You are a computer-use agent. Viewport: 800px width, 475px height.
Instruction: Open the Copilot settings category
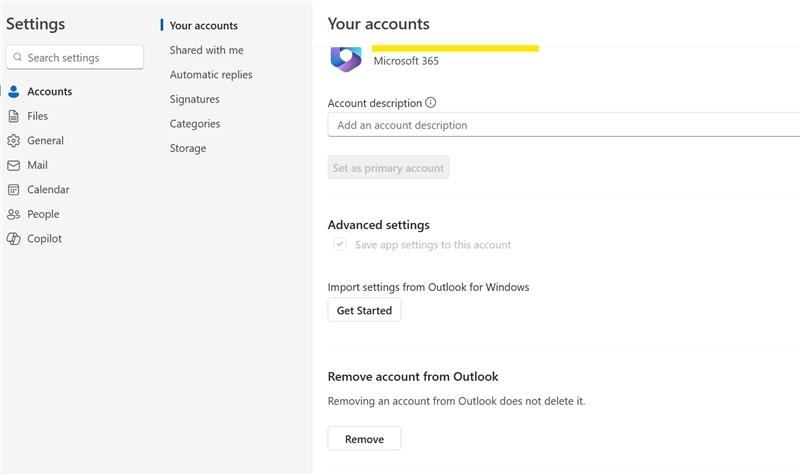click(44, 239)
